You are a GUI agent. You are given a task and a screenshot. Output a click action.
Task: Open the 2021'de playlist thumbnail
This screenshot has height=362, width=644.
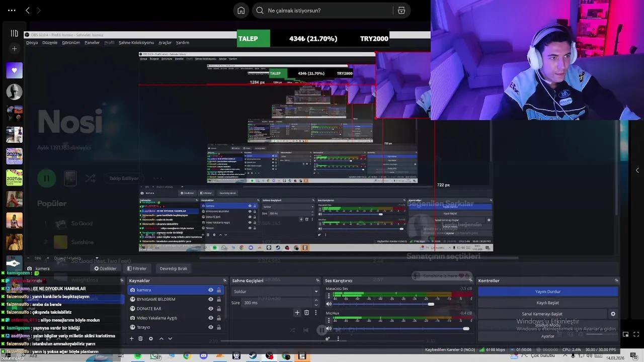pos(14,178)
